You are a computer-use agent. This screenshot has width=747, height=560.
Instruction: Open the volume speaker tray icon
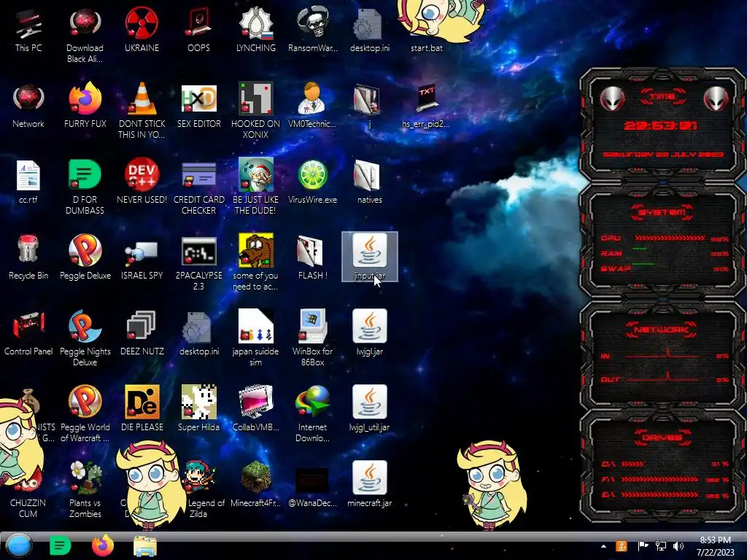point(678,546)
